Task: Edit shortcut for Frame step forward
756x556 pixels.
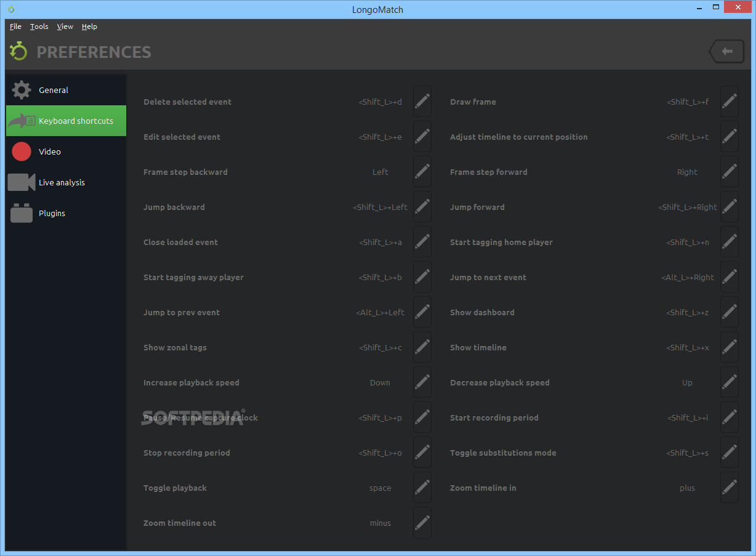Action: click(730, 172)
